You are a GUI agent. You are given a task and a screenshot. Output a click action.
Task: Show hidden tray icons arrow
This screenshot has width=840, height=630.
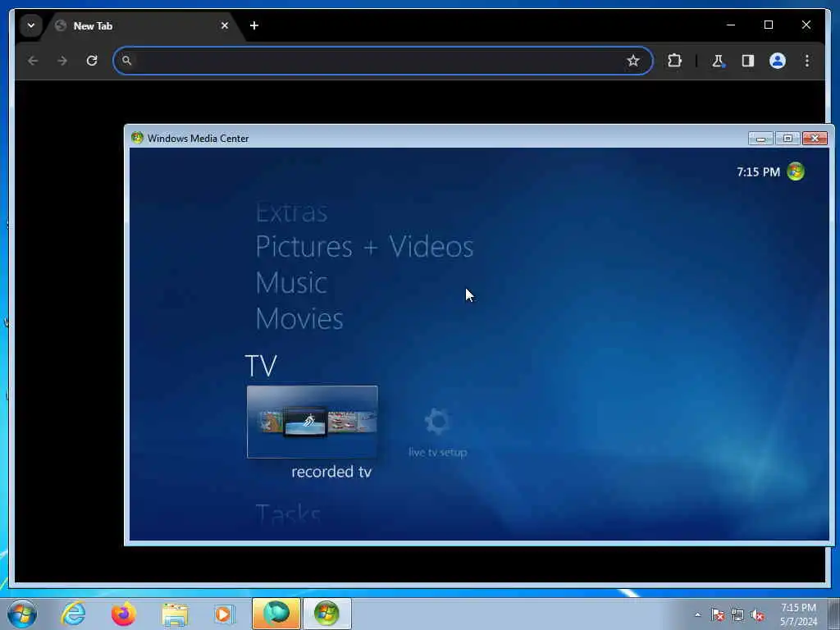tap(697, 614)
